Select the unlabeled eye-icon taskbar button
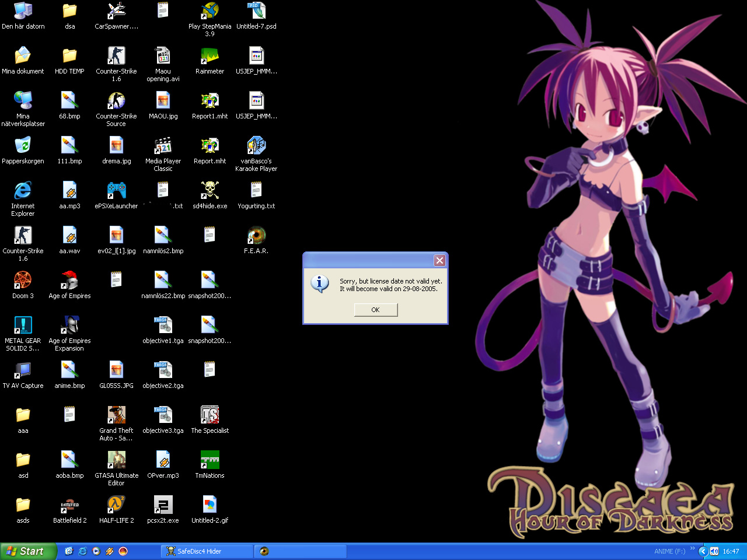The height and width of the screenshot is (560, 747). (x=301, y=551)
